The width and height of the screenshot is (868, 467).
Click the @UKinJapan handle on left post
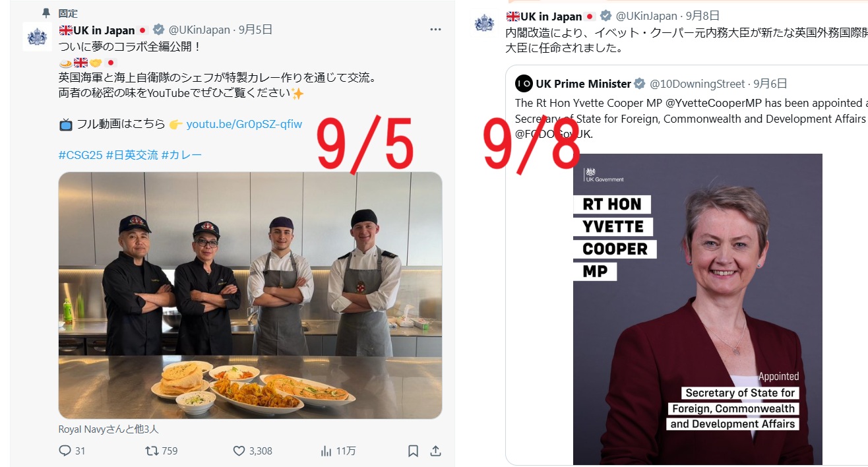point(200,30)
